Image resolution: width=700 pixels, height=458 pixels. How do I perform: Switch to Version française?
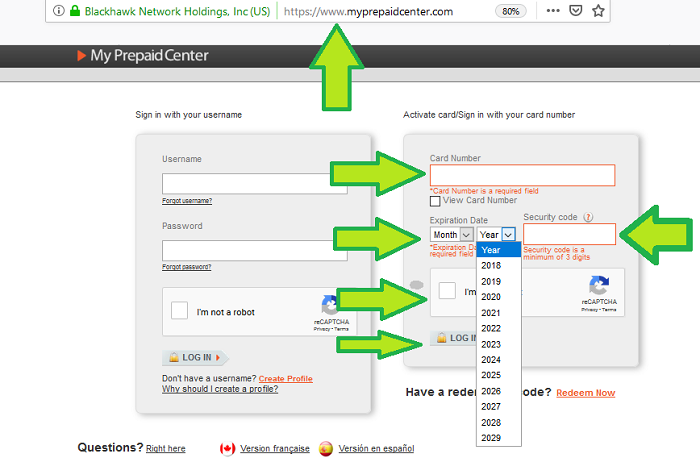coord(275,448)
